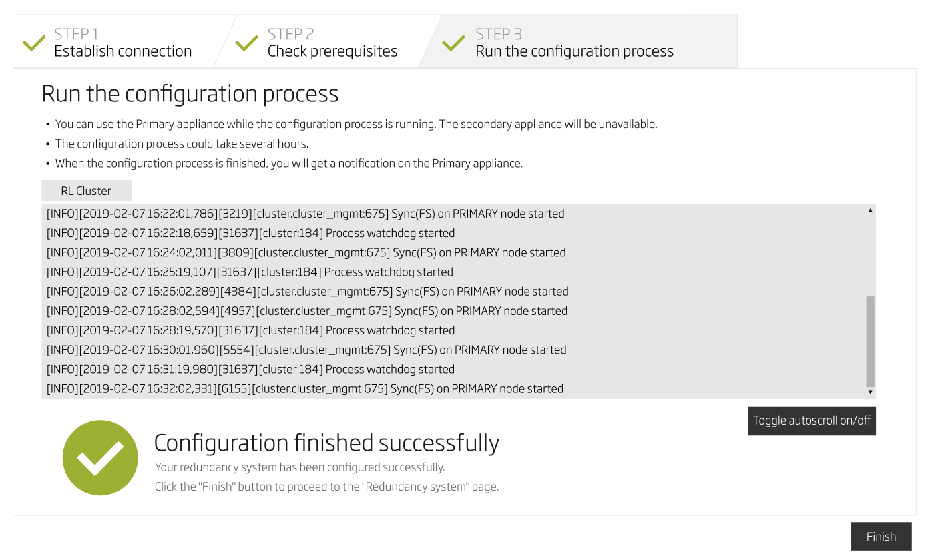Click the 'secondary appliance will be unavailable' bullet
This screenshot has height=560, width=934.
coord(357,124)
